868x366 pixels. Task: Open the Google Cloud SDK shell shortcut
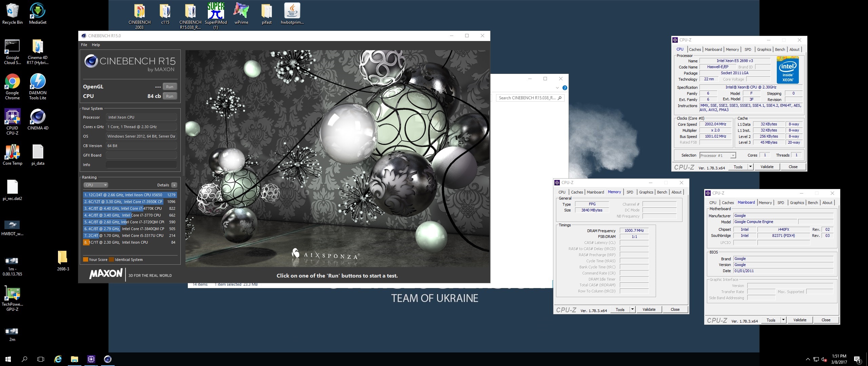pyautogui.click(x=12, y=52)
